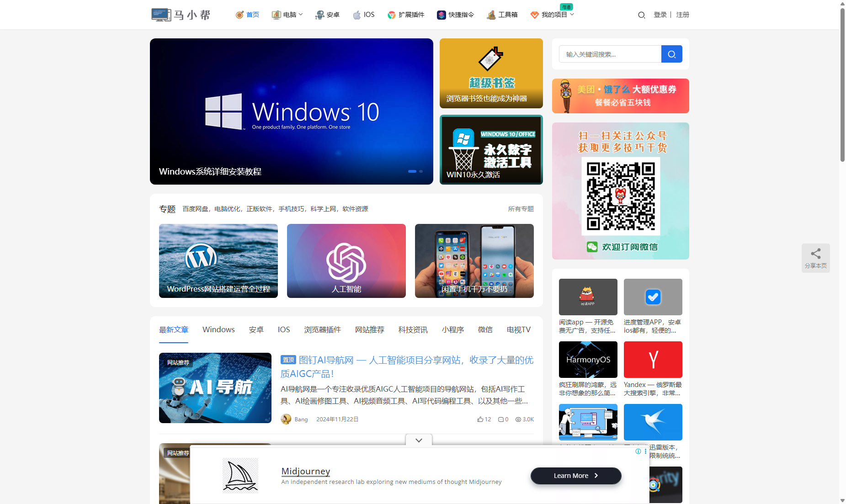Screen dimensions: 846x504
Task: Open the 百度网盘 topic link
Action: (x=195, y=209)
